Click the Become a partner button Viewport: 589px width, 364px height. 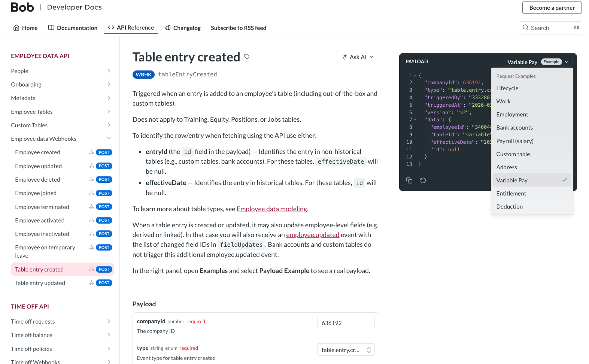click(552, 7)
